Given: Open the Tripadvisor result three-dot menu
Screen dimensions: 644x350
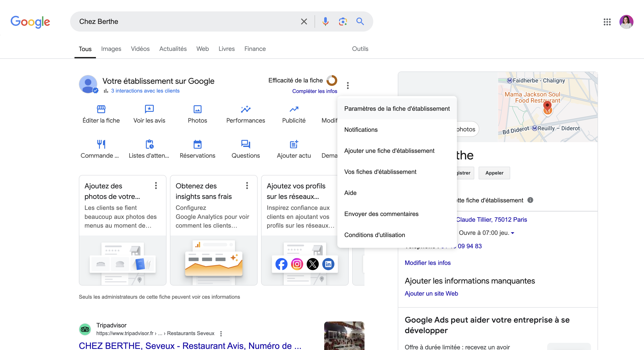Looking at the screenshot, I should click(221, 334).
